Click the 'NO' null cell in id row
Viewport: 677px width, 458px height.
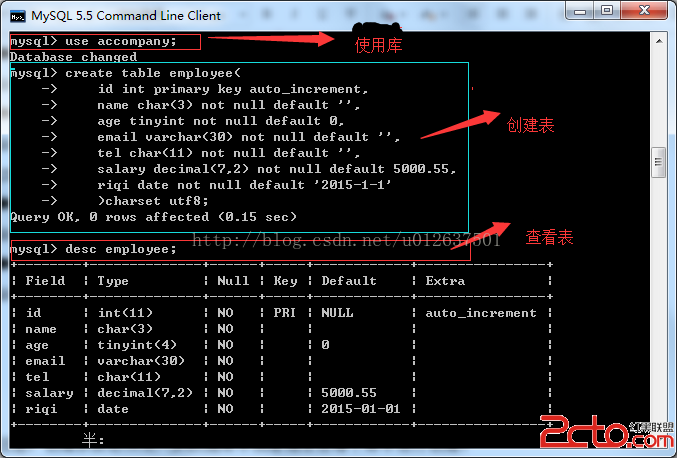pyautogui.click(x=225, y=313)
